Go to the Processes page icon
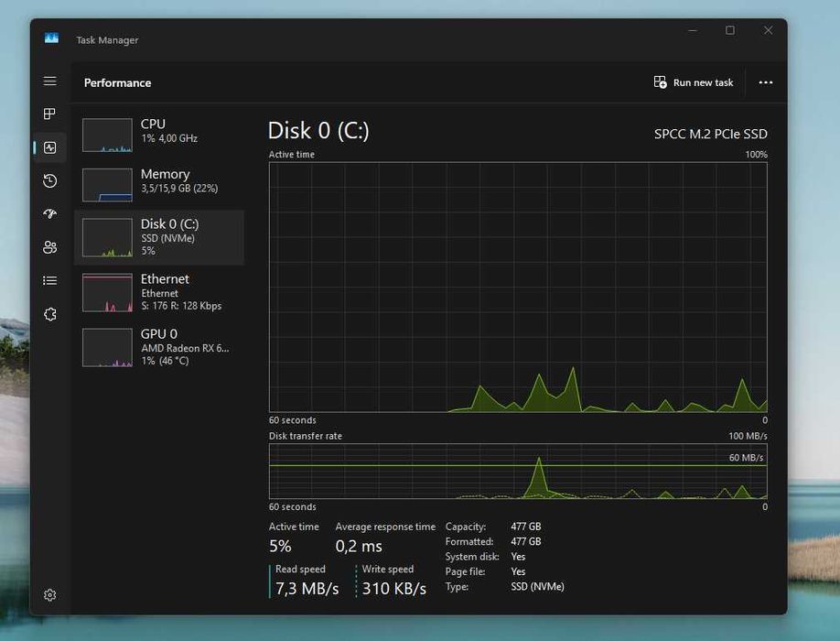840x641 pixels. pyautogui.click(x=49, y=114)
